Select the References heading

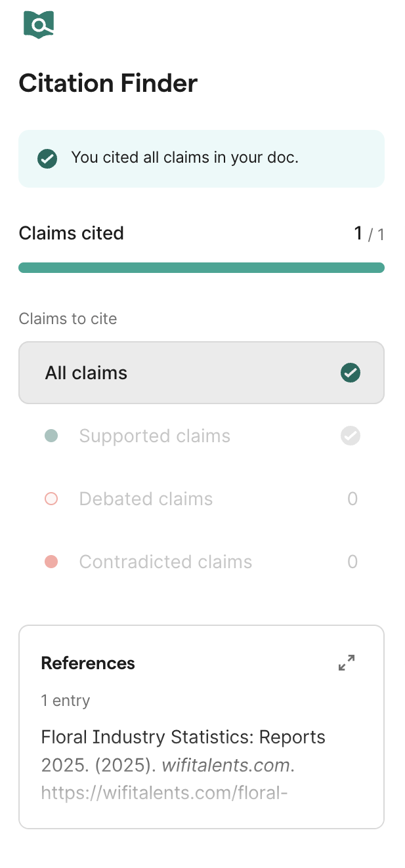tap(88, 663)
